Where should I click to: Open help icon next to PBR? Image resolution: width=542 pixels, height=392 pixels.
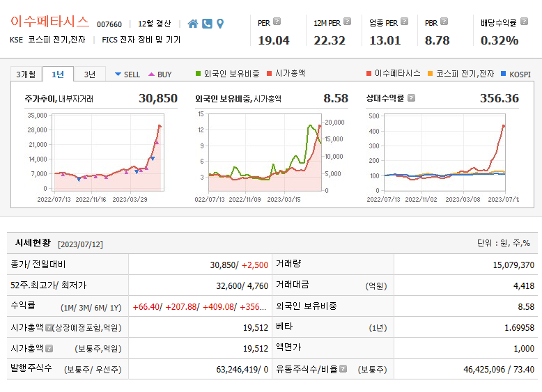(x=444, y=22)
